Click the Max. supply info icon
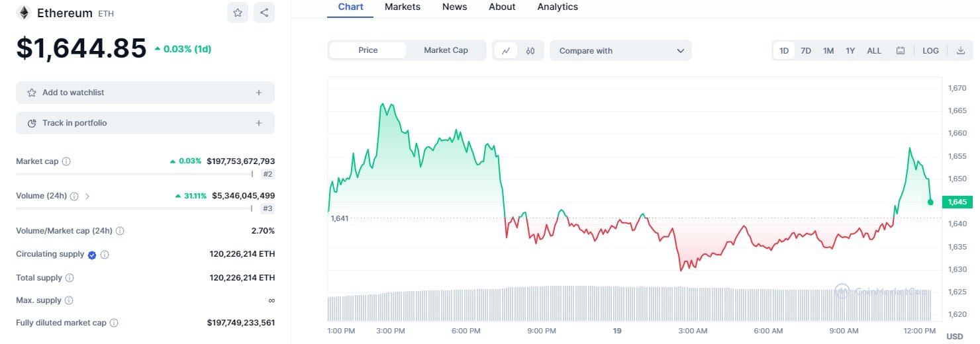Screen dimensions: 980x344 (69, 300)
